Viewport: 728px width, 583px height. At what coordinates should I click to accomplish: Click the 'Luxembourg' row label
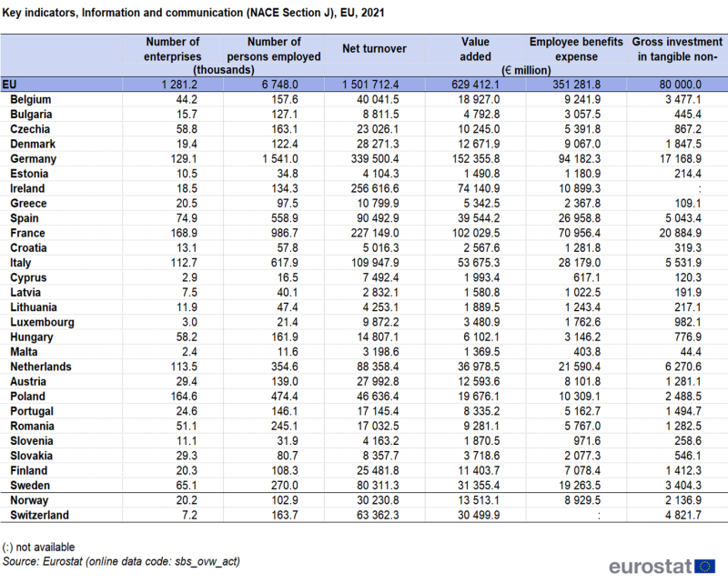[x=42, y=322]
